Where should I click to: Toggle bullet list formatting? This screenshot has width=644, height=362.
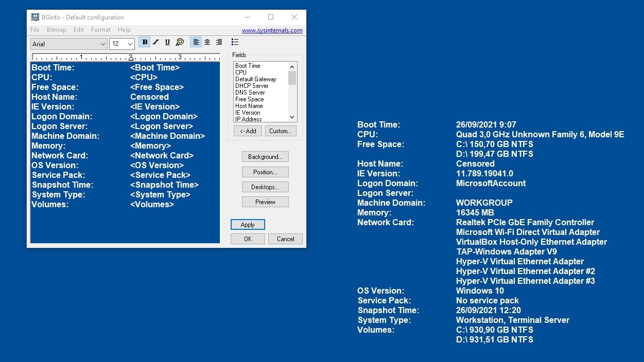[x=235, y=43]
